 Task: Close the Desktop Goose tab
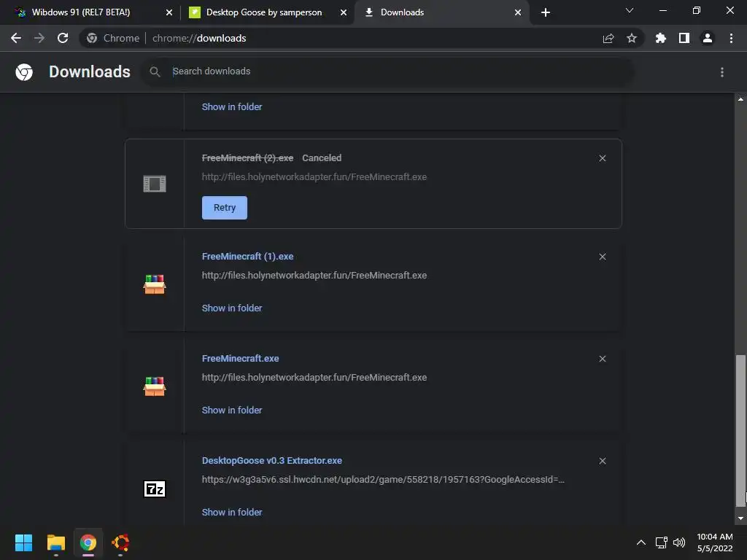(x=344, y=12)
